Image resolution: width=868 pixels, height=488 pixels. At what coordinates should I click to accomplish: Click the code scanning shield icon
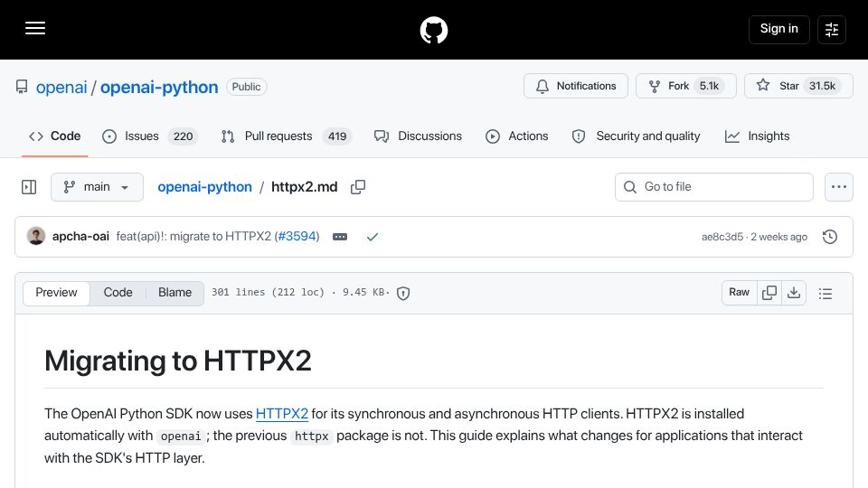(x=403, y=293)
